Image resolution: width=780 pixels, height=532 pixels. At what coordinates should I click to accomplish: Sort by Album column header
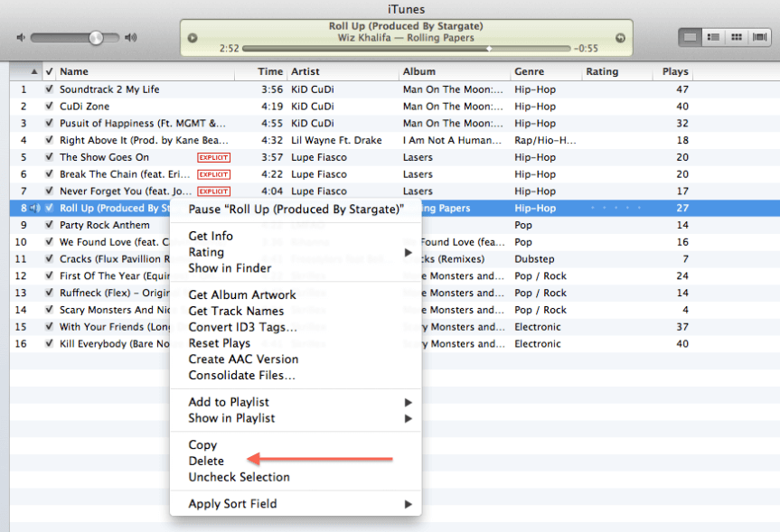point(455,71)
